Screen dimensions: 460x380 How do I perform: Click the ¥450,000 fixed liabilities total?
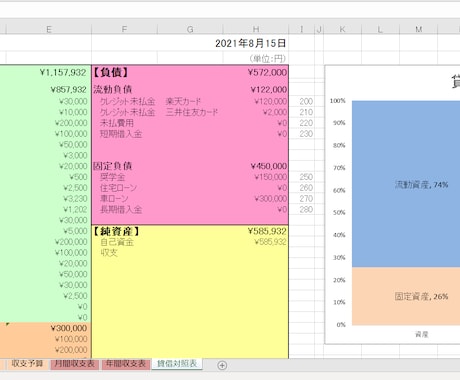[x=269, y=166]
